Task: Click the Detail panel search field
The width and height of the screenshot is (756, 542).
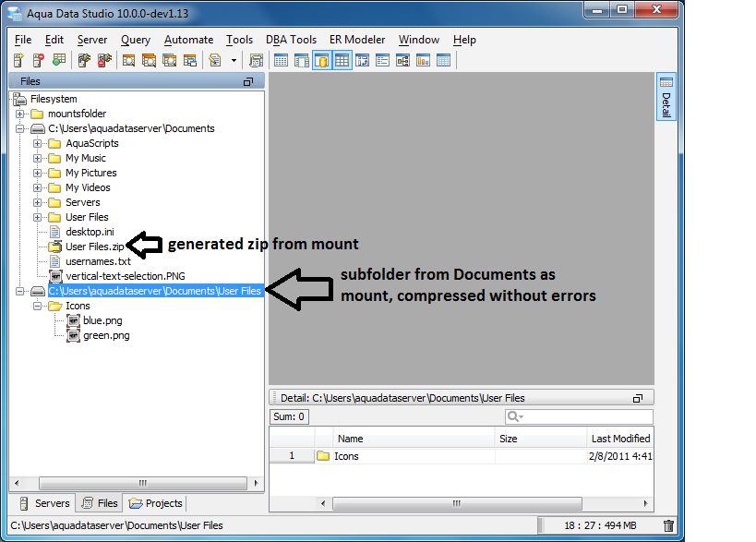Action: click(x=579, y=416)
